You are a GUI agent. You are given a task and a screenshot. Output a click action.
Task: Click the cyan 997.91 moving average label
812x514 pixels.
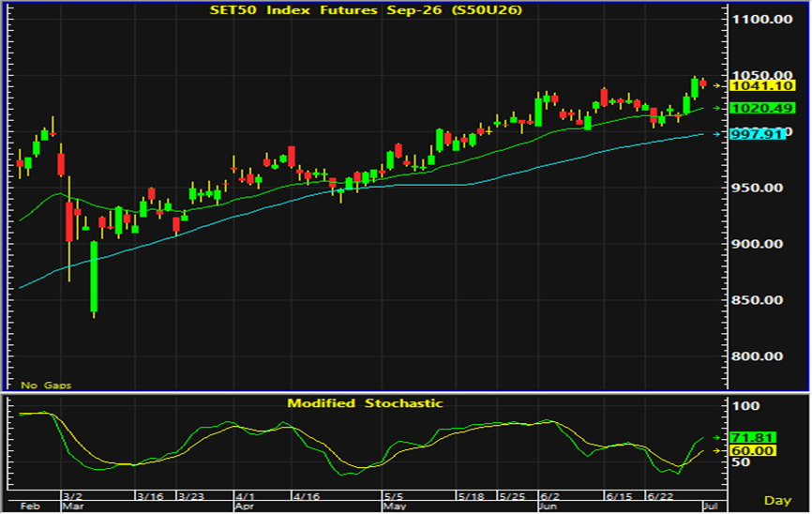coord(758,134)
